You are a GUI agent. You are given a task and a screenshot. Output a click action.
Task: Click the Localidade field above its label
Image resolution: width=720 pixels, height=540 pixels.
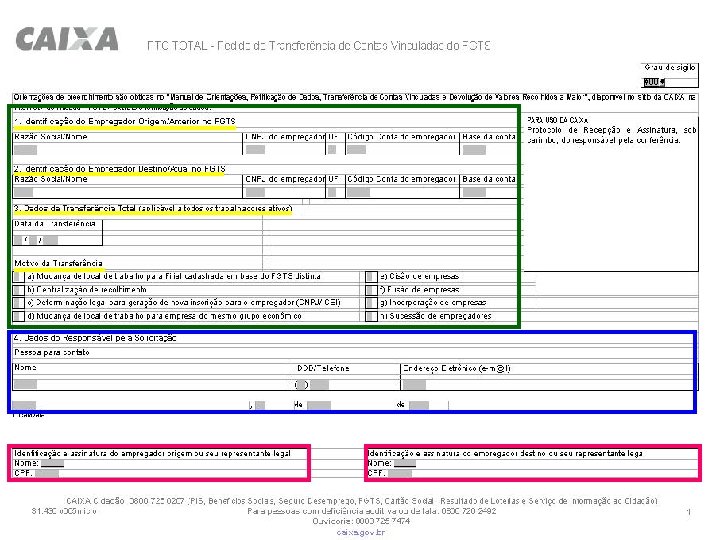24,405
